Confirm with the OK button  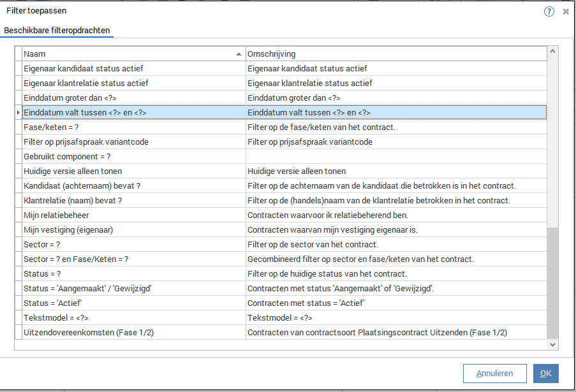point(545,374)
